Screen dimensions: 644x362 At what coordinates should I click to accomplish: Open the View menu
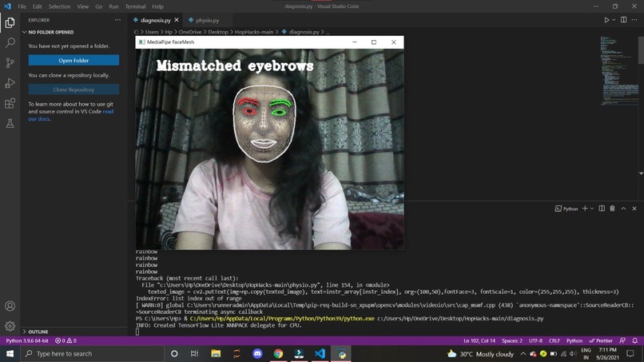[x=82, y=6]
